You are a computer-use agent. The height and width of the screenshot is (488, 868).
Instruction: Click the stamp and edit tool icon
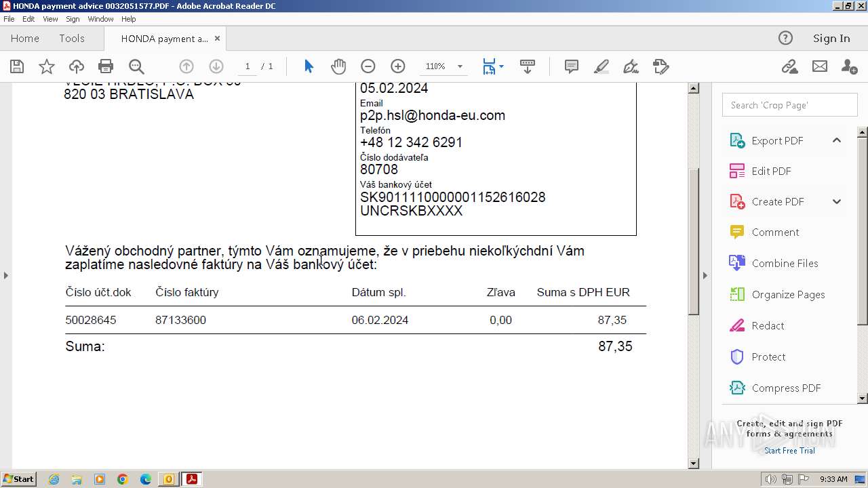tap(661, 66)
